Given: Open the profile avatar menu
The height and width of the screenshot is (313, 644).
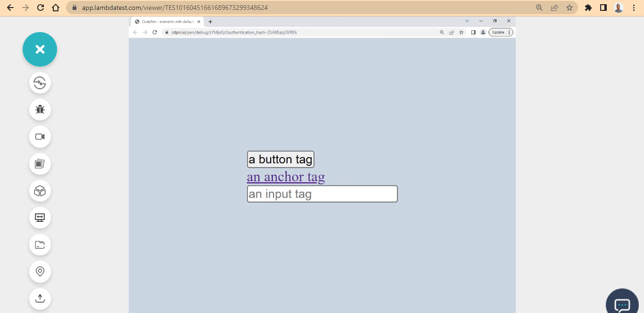Looking at the screenshot, I should (x=619, y=8).
